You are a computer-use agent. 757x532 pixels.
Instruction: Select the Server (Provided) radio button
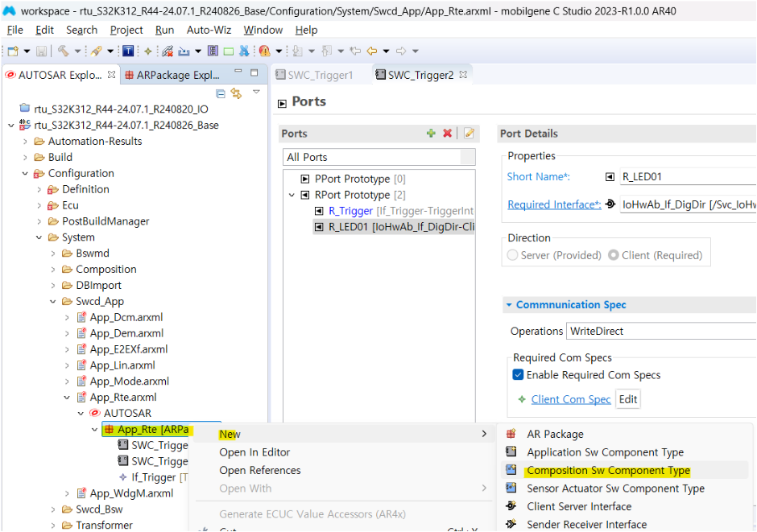[x=513, y=255]
